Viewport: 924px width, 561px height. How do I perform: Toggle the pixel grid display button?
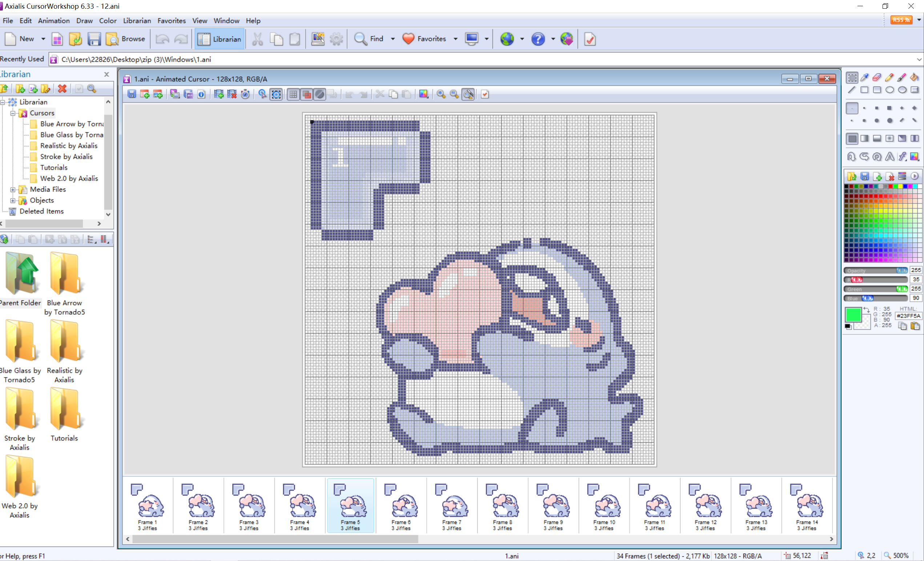(x=293, y=94)
